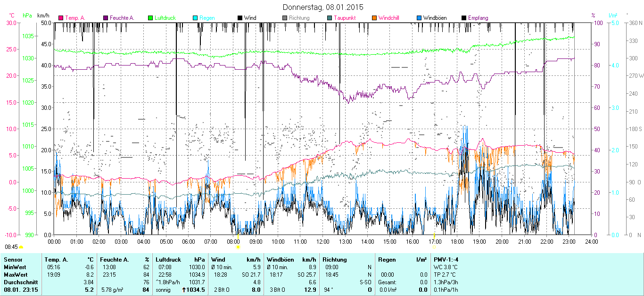Click the pink Temp. A. legend square
Viewport: 644px width, 296px height.
pos(61,18)
